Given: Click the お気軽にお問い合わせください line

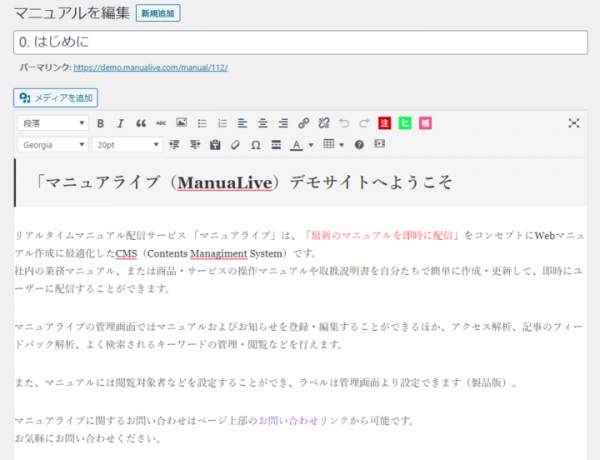Looking at the screenshot, I should point(88,438).
